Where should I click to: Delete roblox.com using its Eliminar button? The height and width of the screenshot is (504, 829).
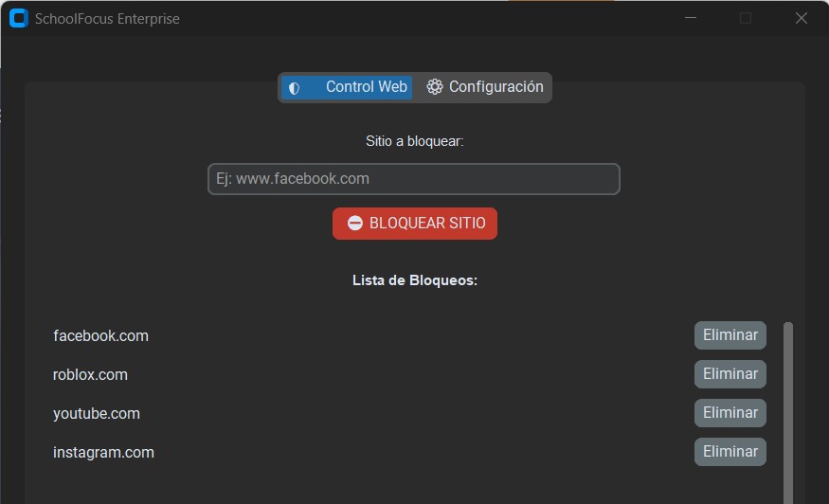pyautogui.click(x=730, y=374)
